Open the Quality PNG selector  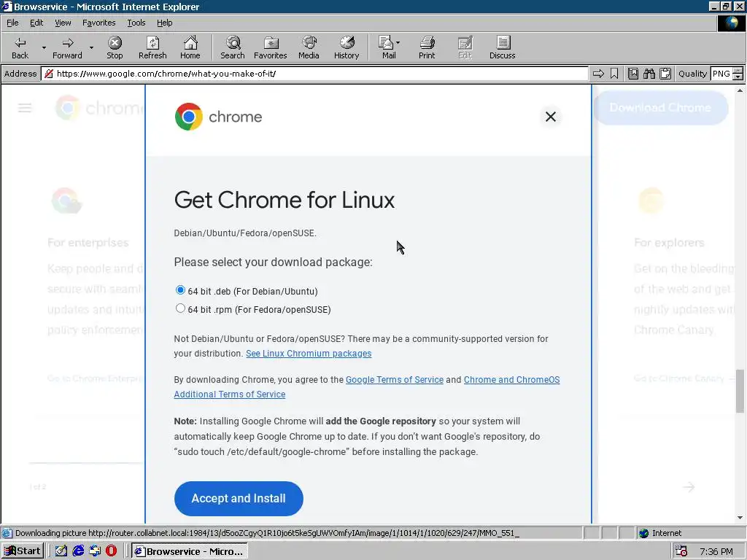pyautogui.click(x=721, y=74)
